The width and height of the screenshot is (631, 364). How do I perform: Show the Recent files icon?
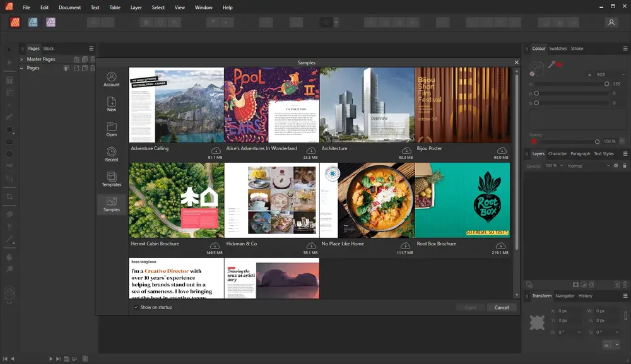(x=112, y=154)
